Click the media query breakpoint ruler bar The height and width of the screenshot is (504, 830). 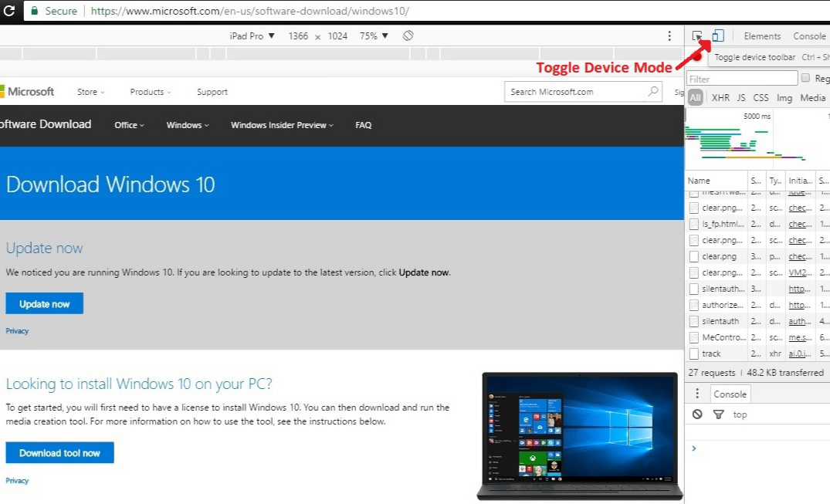tap(342, 53)
